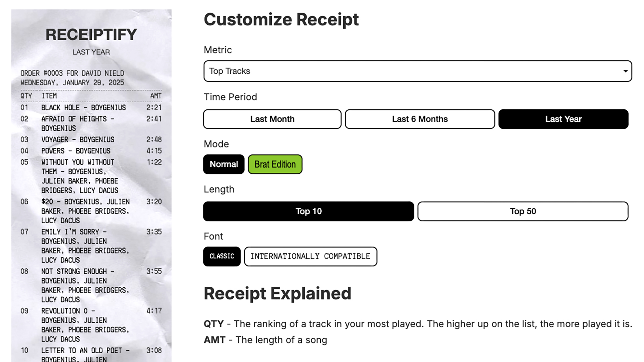The image size is (644, 362).
Task: Click Customize Receipt section heading
Action: pyautogui.click(x=281, y=19)
